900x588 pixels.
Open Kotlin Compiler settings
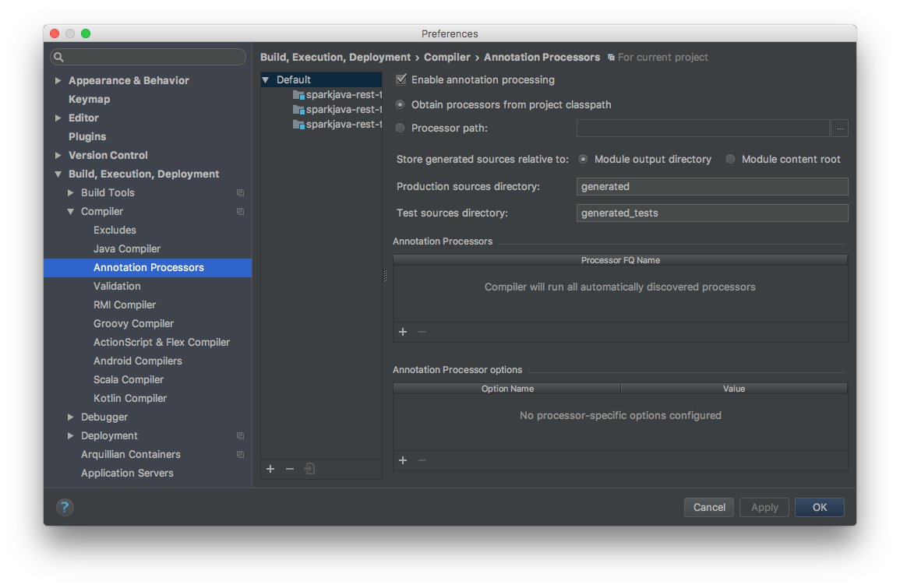129,398
